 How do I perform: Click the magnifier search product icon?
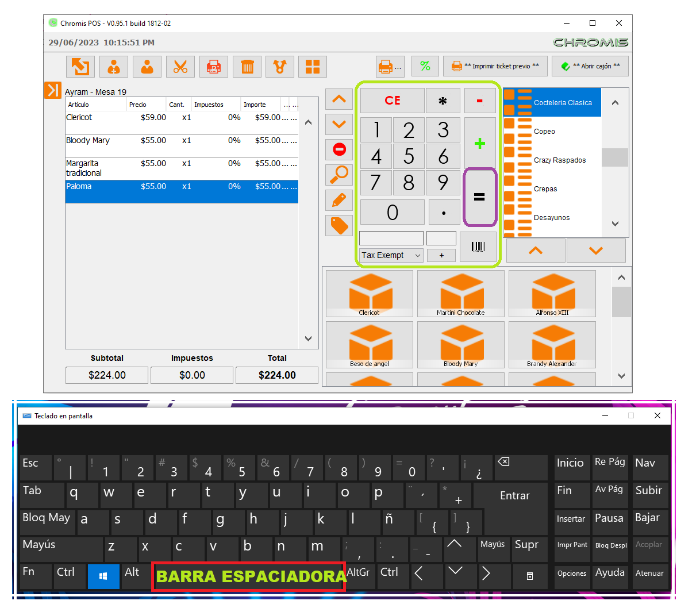[x=339, y=175]
